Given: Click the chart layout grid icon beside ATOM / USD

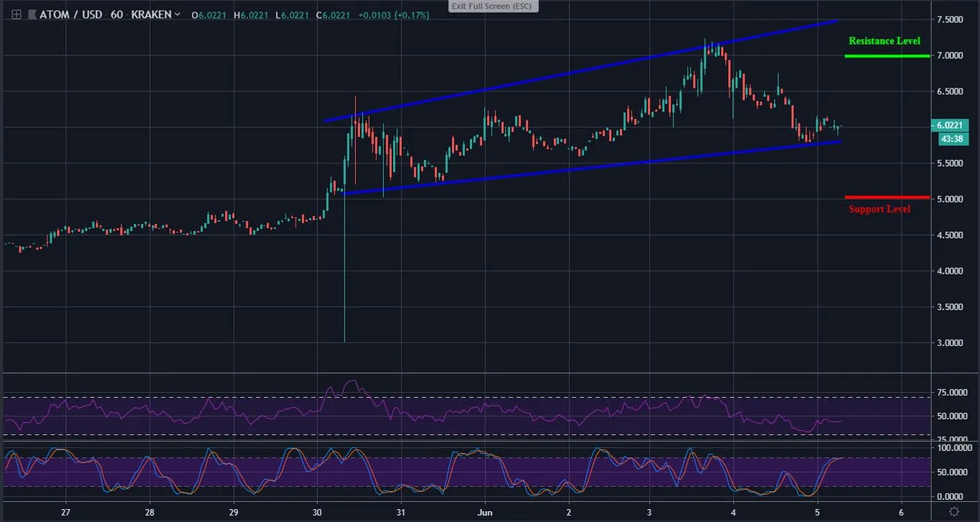Looking at the screenshot, I should click(x=17, y=14).
